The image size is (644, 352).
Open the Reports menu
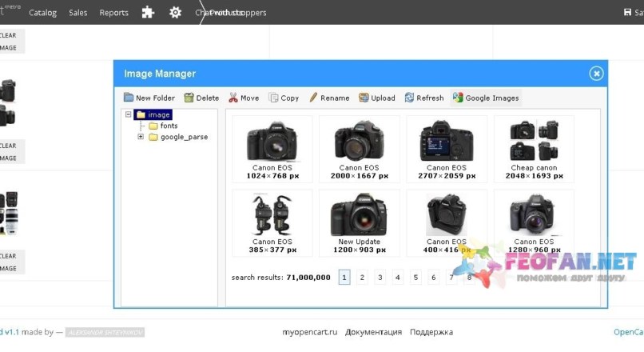(113, 13)
